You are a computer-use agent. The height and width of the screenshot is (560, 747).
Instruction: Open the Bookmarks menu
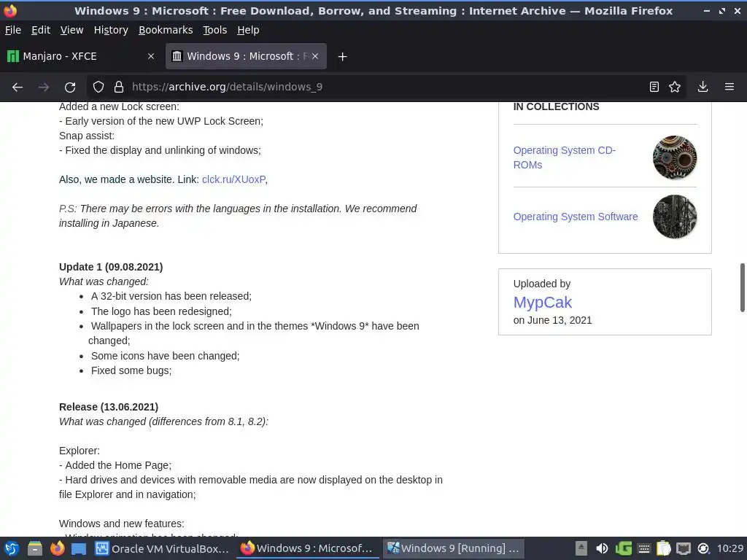tap(166, 30)
